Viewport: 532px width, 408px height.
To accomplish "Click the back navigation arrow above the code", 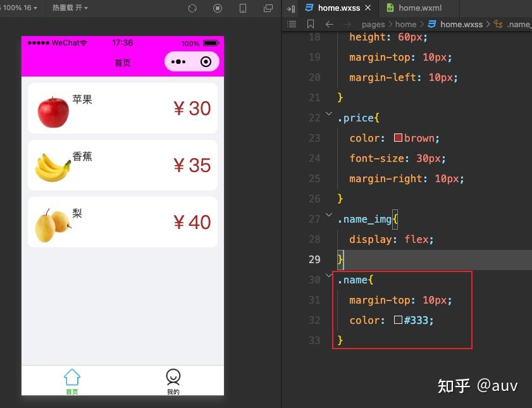I will (x=328, y=24).
